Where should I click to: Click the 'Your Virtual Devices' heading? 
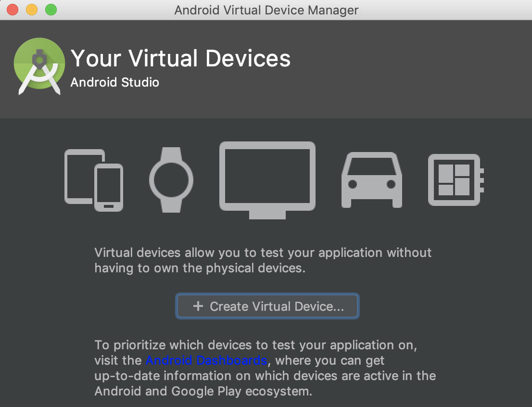click(x=180, y=58)
